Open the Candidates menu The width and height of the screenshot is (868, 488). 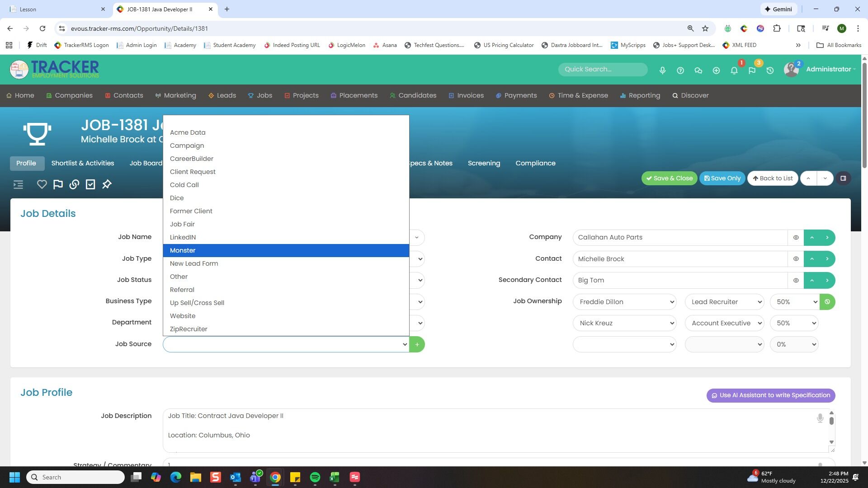[x=413, y=96]
